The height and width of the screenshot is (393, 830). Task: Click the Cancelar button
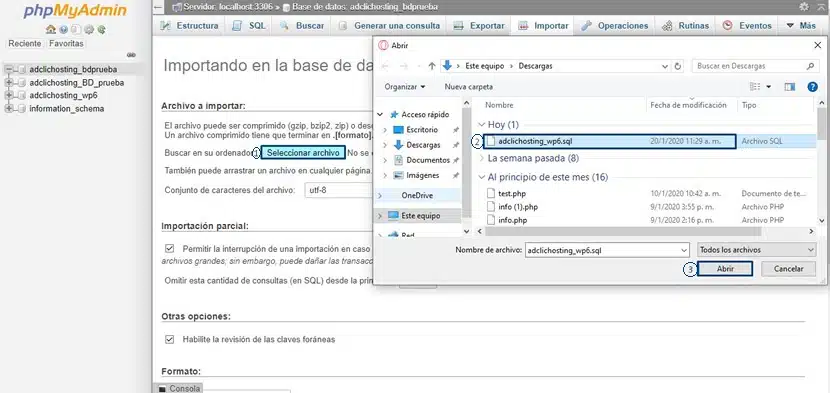tap(789, 269)
